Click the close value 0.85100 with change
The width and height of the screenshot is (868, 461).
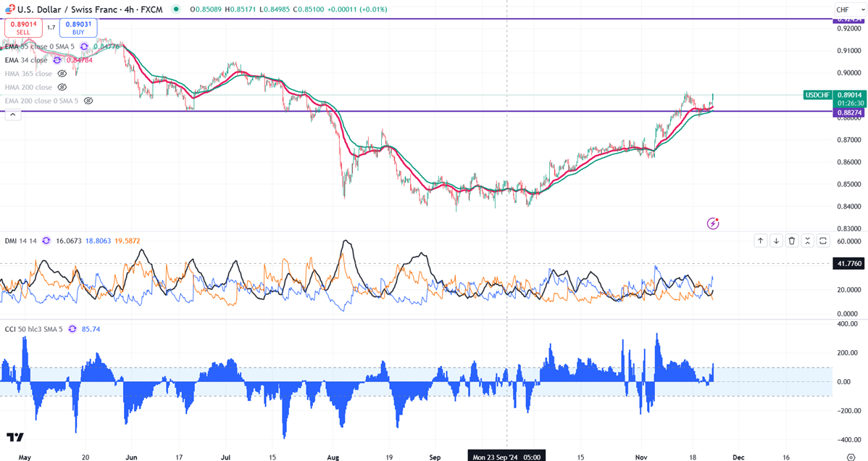(340, 9)
